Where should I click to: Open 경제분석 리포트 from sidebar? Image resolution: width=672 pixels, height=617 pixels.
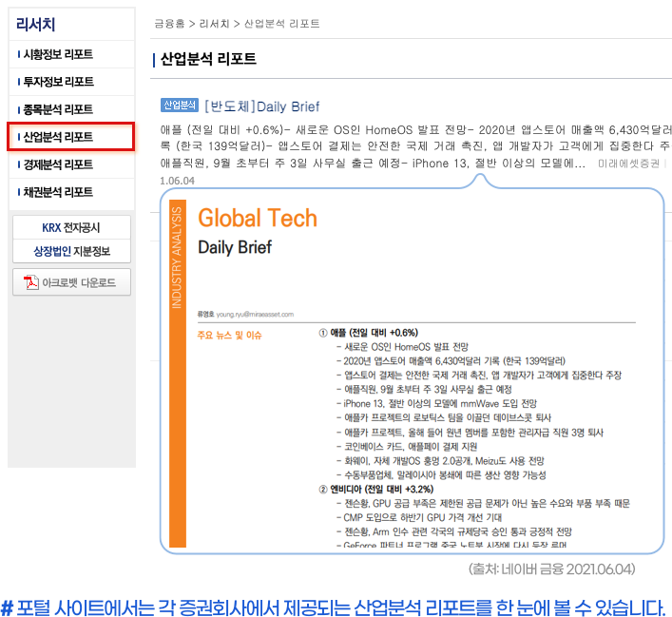coord(58,165)
